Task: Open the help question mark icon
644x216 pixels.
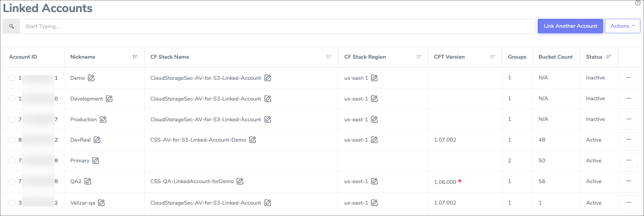Action: pos(638,3)
